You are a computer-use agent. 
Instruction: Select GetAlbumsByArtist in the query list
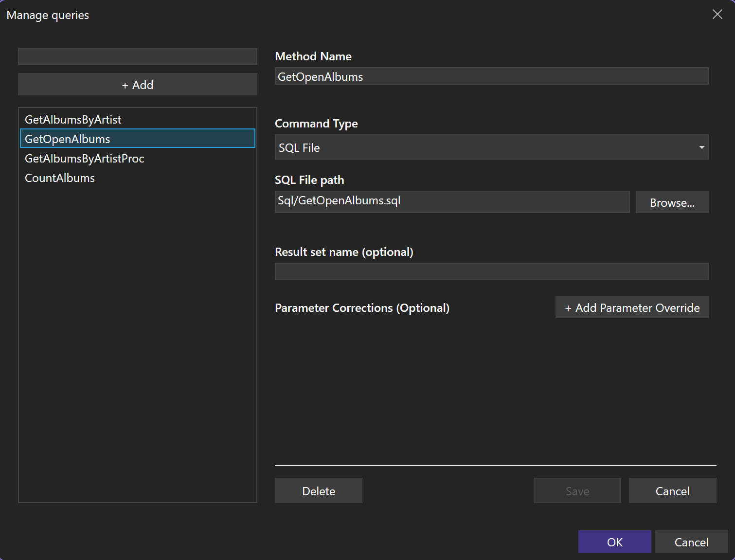click(x=138, y=119)
